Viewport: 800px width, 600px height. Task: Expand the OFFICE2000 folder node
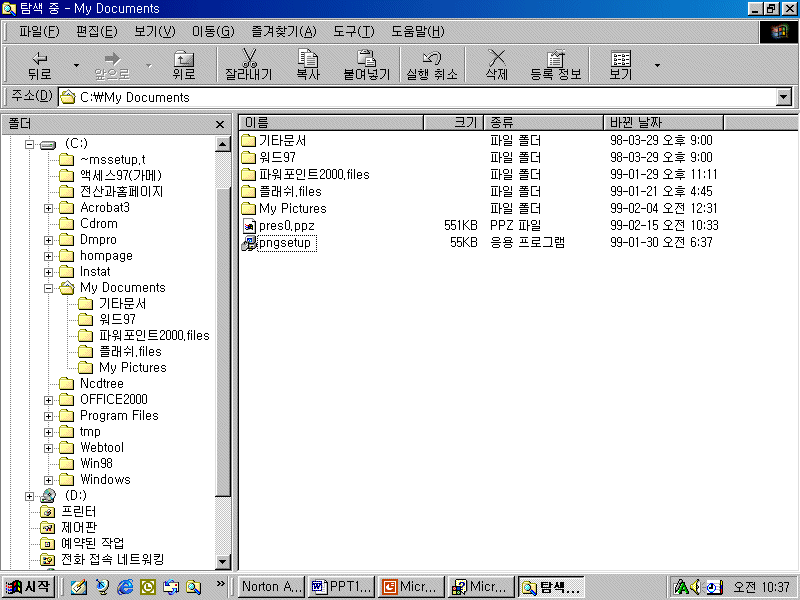tap(48, 400)
